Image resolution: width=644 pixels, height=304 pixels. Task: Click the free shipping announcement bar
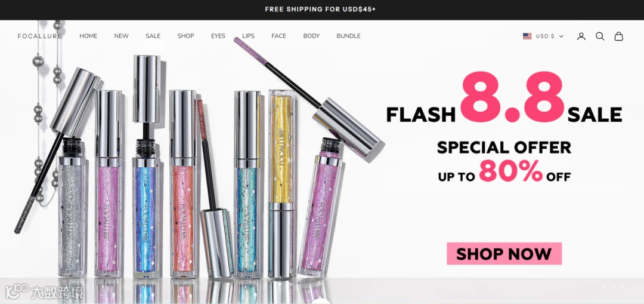322,10
